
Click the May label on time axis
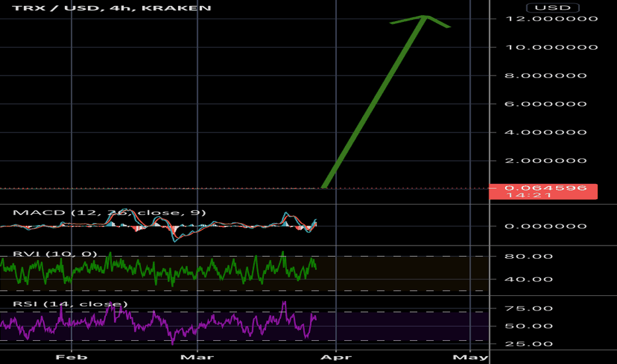coord(471,357)
